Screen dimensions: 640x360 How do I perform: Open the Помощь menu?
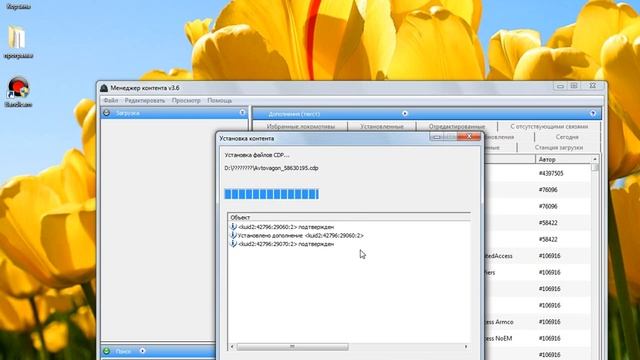220,100
